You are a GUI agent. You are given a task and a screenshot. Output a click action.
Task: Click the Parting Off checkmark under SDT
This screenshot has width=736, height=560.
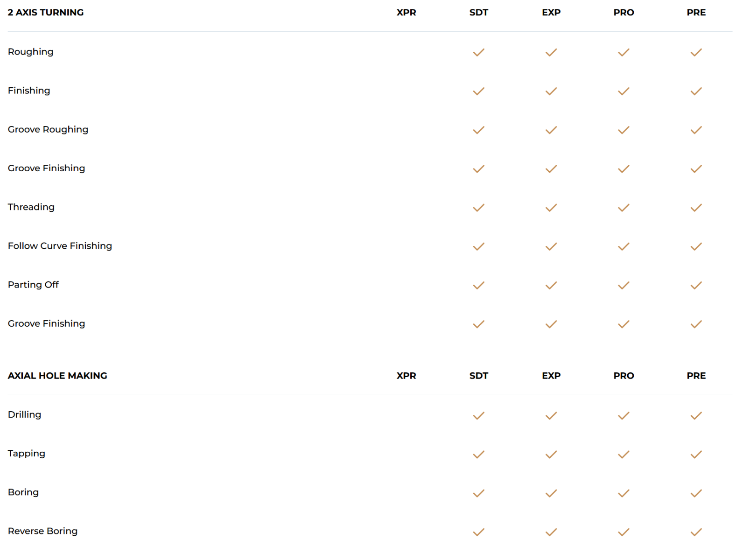tap(478, 285)
